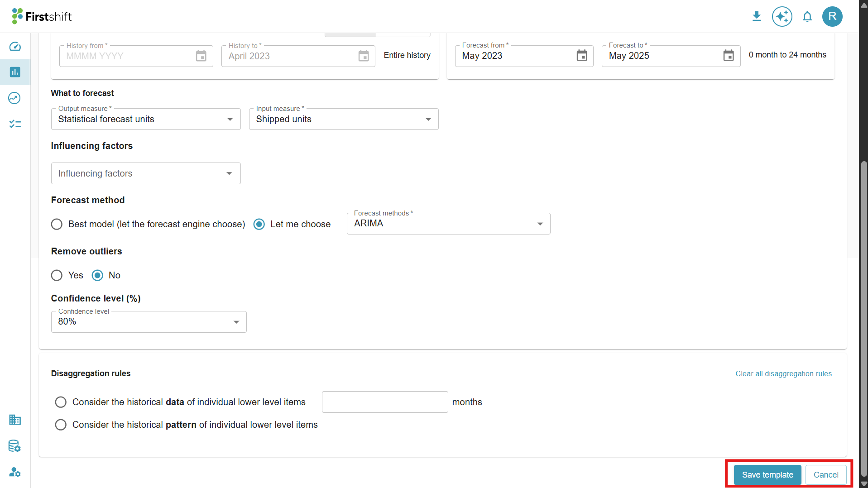868x488 pixels.
Task: Select the bar chart forecasting sidebar icon
Action: (x=15, y=72)
